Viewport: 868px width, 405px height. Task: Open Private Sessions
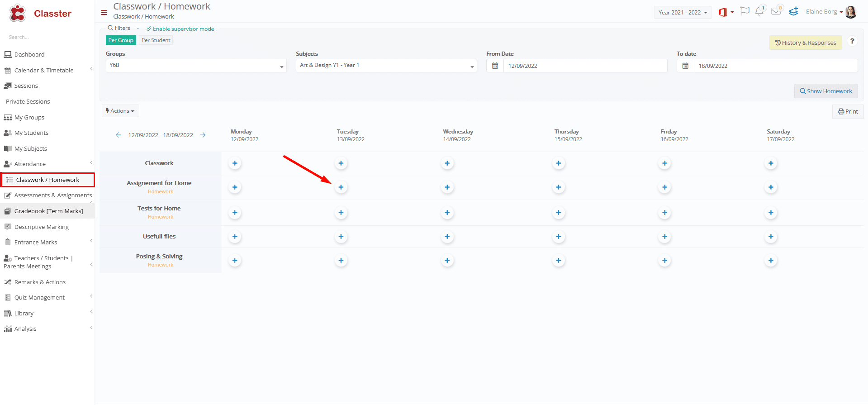pos(28,101)
